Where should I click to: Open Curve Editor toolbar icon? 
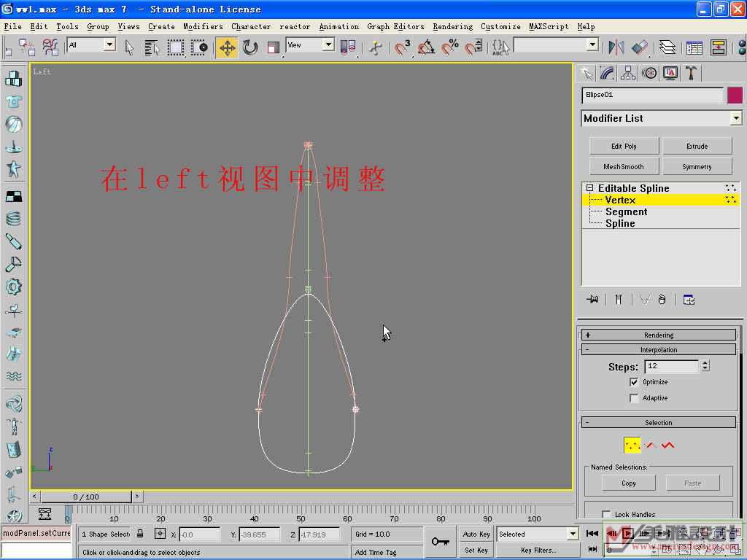pyautogui.click(x=694, y=47)
